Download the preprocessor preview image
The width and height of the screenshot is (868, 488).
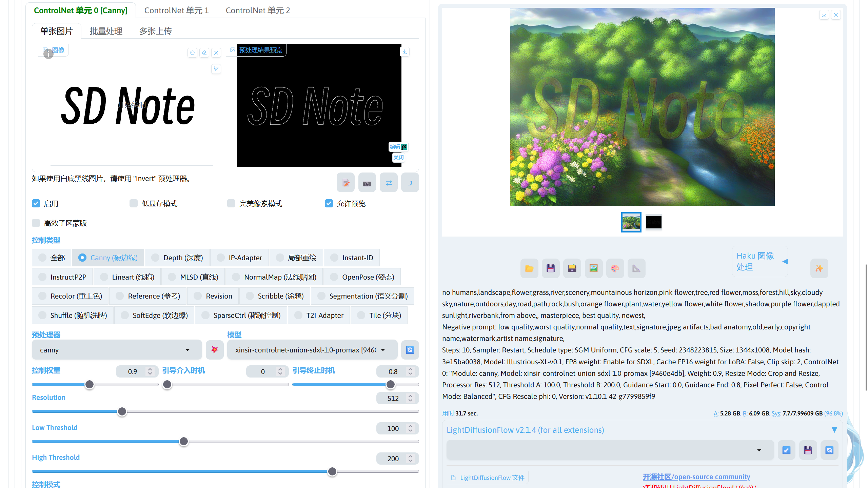[405, 52]
